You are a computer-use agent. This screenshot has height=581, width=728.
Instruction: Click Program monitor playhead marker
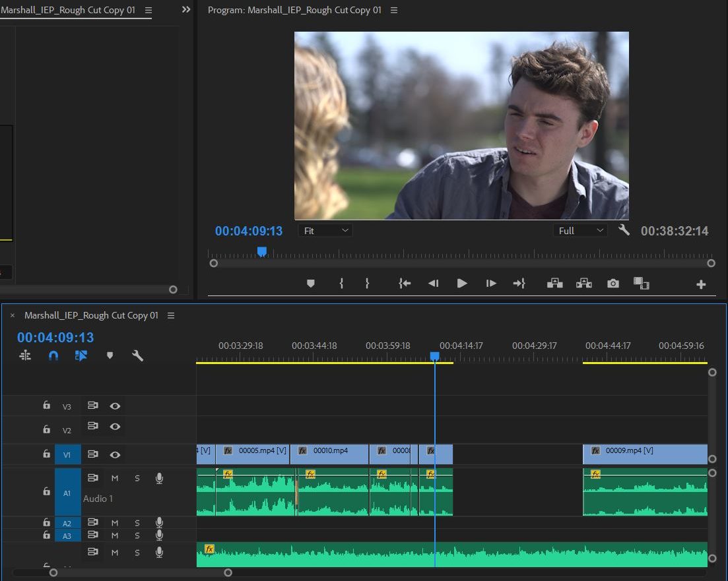pos(262,251)
